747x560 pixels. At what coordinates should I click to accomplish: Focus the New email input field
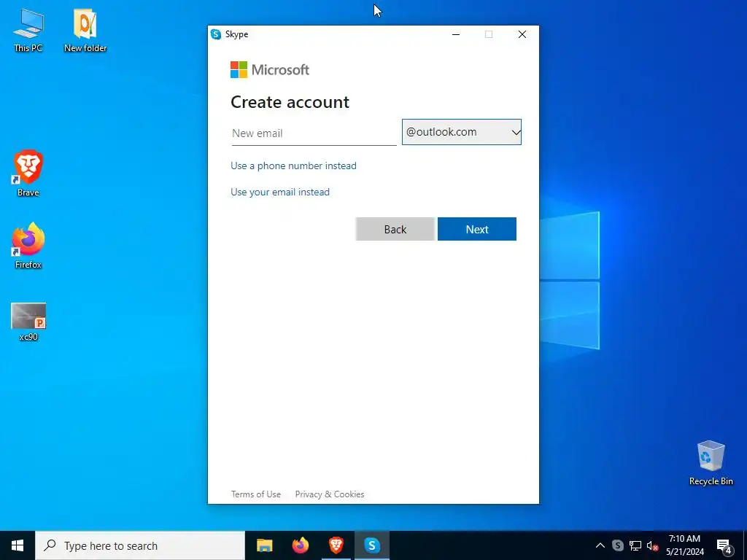(x=314, y=133)
